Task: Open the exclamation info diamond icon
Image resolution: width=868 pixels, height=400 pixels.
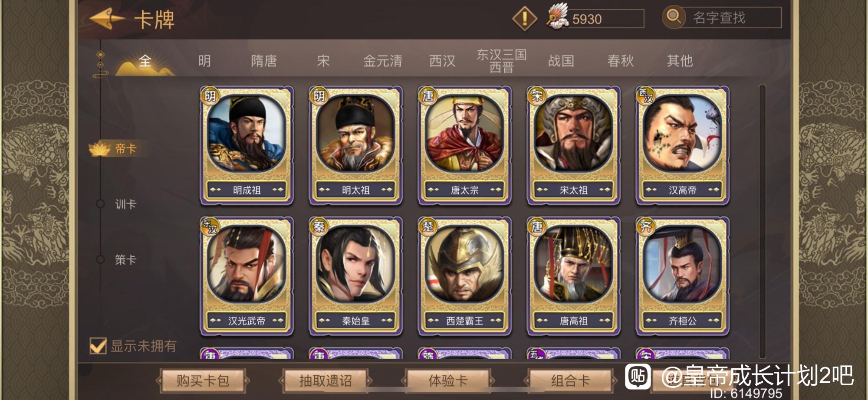Action: 525,19
